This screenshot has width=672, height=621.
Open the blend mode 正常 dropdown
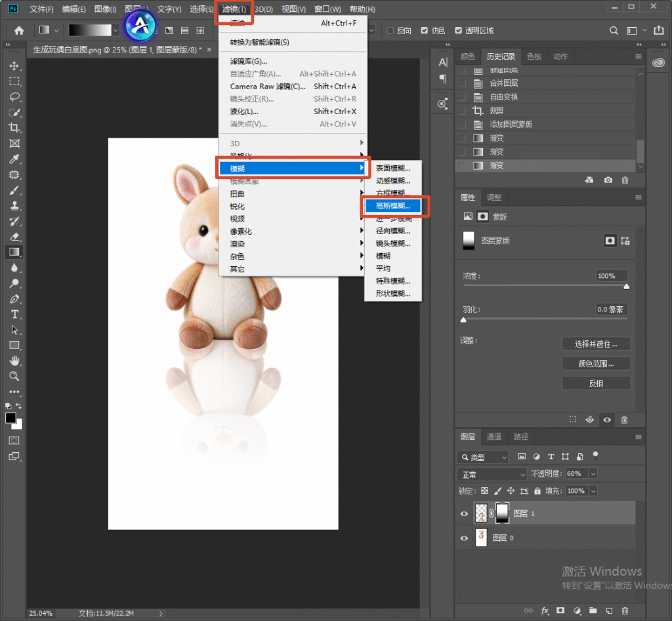(x=492, y=474)
